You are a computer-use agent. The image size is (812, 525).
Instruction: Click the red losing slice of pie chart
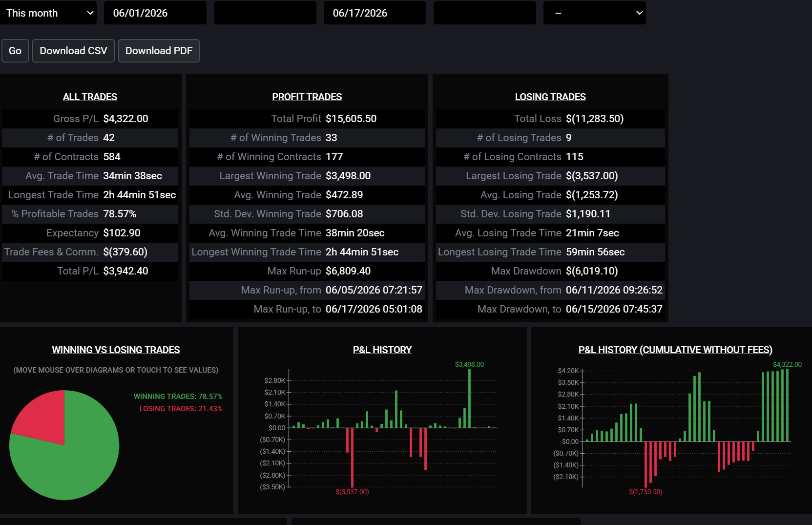44,418
